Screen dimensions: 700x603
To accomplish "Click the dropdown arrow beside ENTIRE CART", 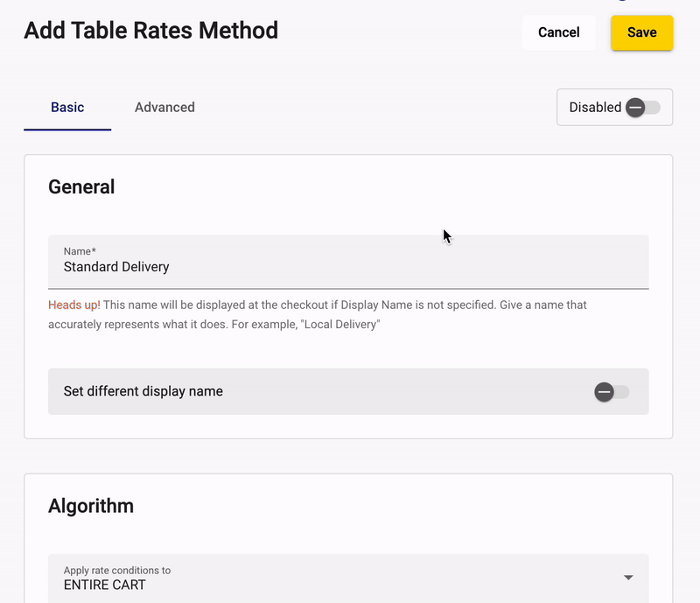I will pos(628,578).
